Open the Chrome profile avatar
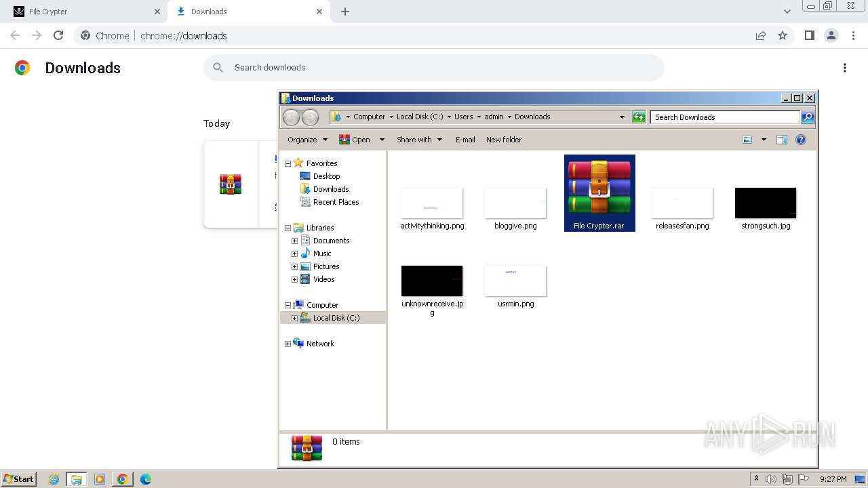Viewport: 868px width, 488px height. tap(831, 35)
